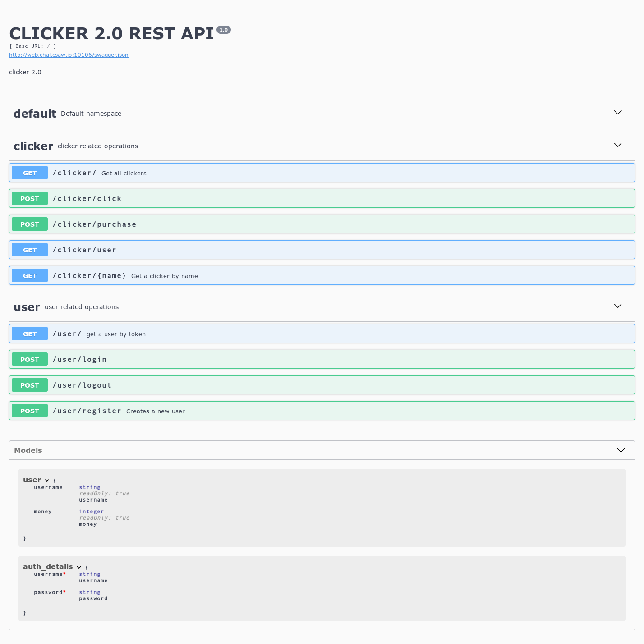Click the POST badge on /user/register

point(29,411)
